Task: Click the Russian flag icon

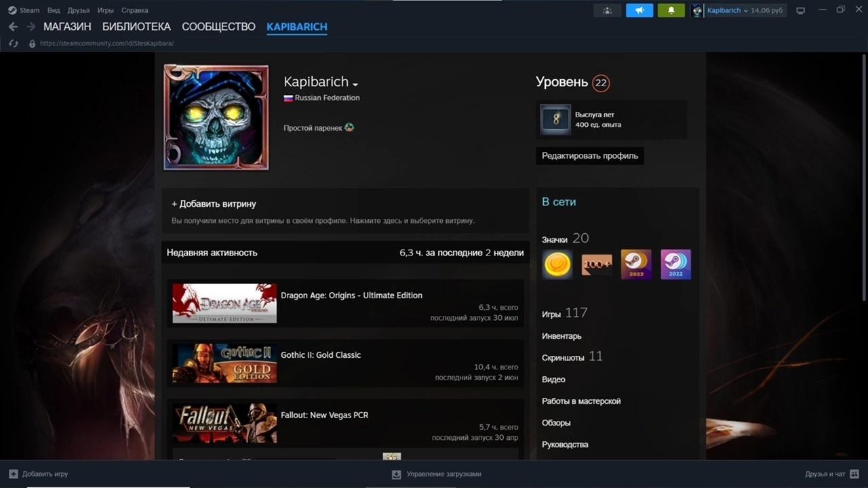Action: [288, 98]
